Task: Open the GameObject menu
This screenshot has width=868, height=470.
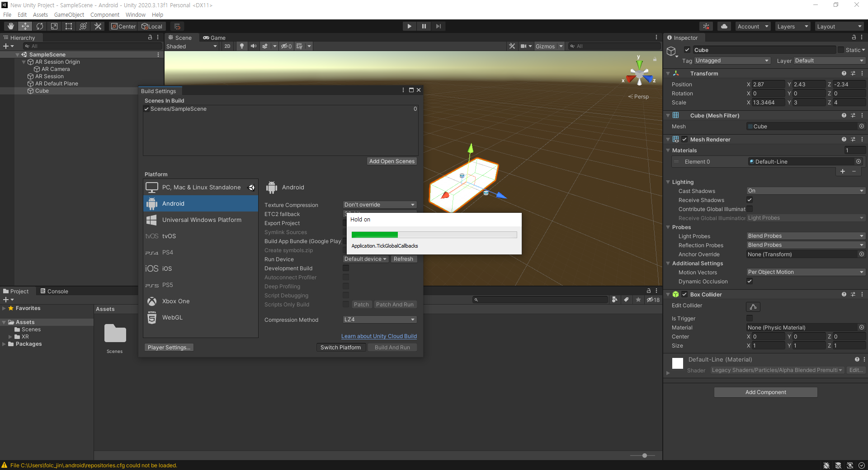Action: 69,14
